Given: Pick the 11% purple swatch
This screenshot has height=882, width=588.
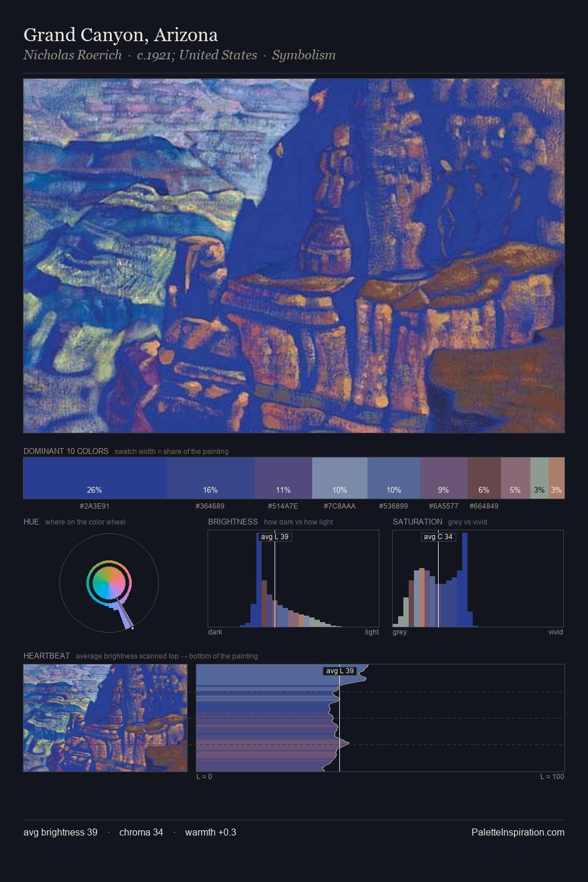Looking at the screenshot, I should coord(283,478).
